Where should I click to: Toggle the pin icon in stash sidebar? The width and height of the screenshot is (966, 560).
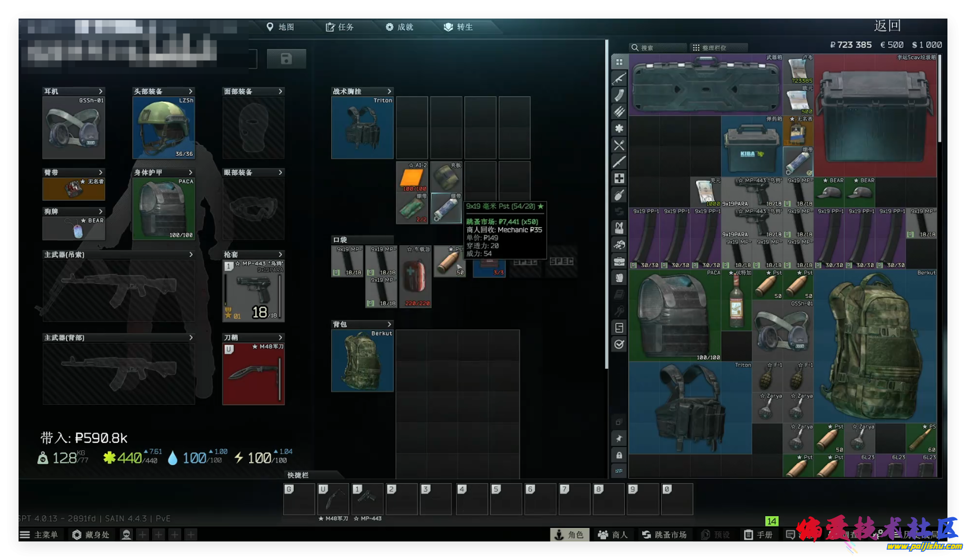(619, 439)
